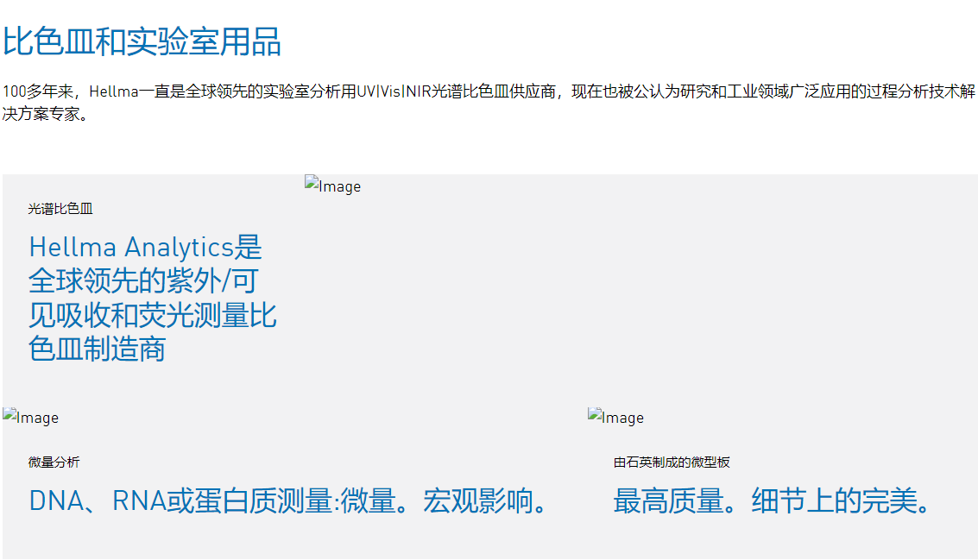This screenshot has height=560, width=978.
Task: Click the broken image above 微量分析
Action: click(30, 417)
